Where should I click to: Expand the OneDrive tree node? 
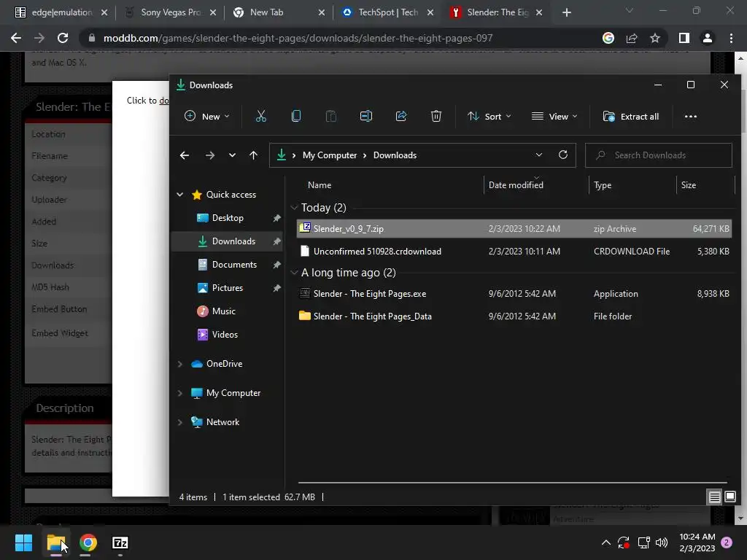[179, 364]
